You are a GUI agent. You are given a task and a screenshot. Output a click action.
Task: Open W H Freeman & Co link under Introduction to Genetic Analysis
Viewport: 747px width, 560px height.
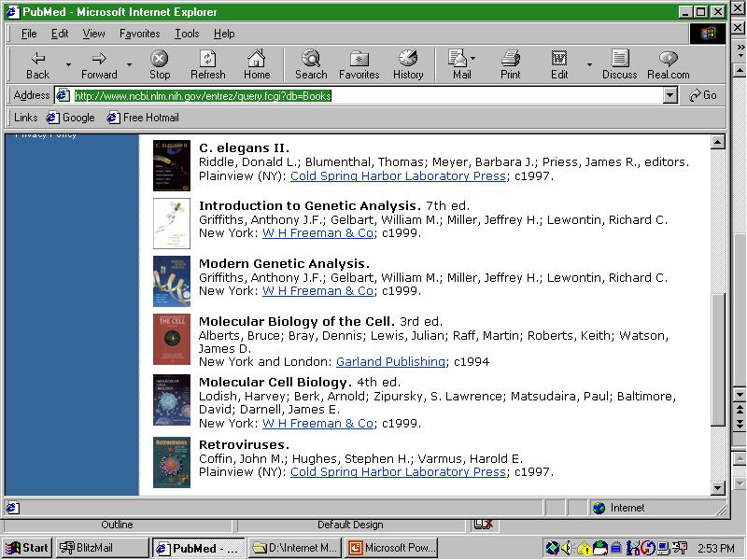coord(317,233)
